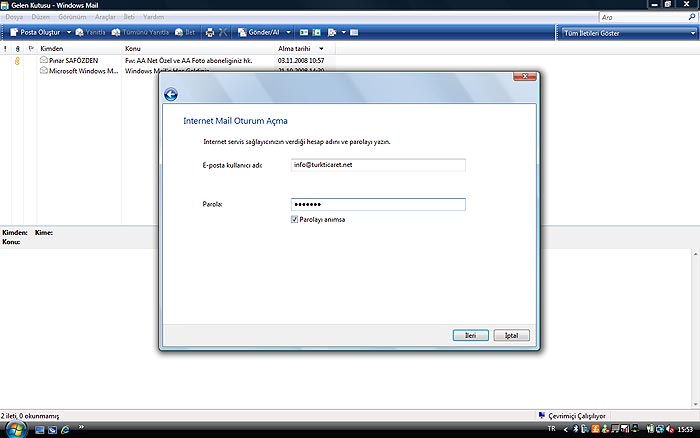Click the network connection tray icon
Screen dimensions: 700x438
[660, 429]
